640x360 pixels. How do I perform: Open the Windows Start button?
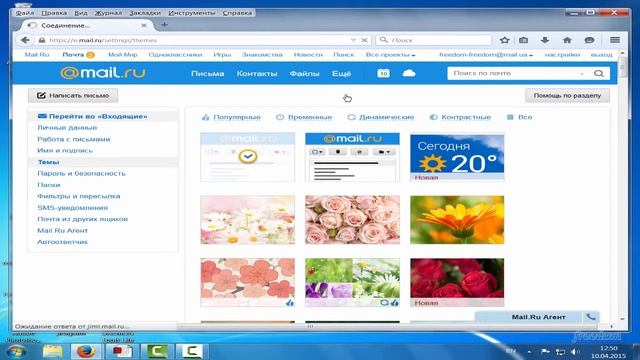[x=17, y=351]
